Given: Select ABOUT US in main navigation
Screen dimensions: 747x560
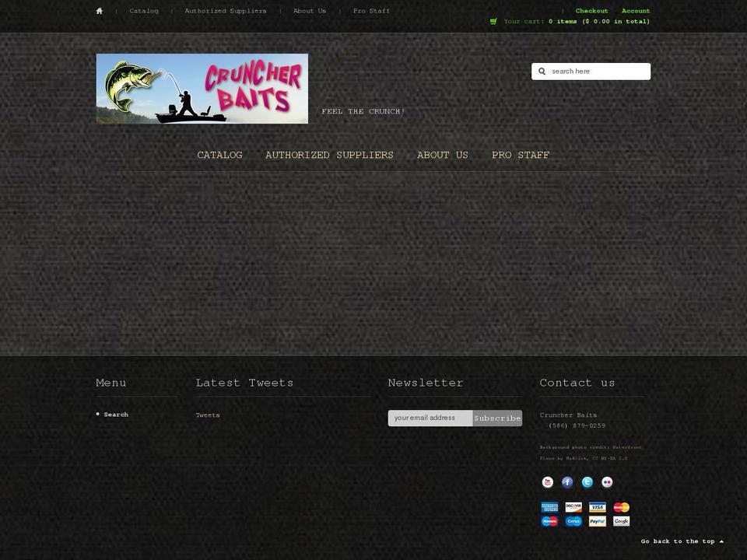Looking at the screenshot, I should 443,156.
